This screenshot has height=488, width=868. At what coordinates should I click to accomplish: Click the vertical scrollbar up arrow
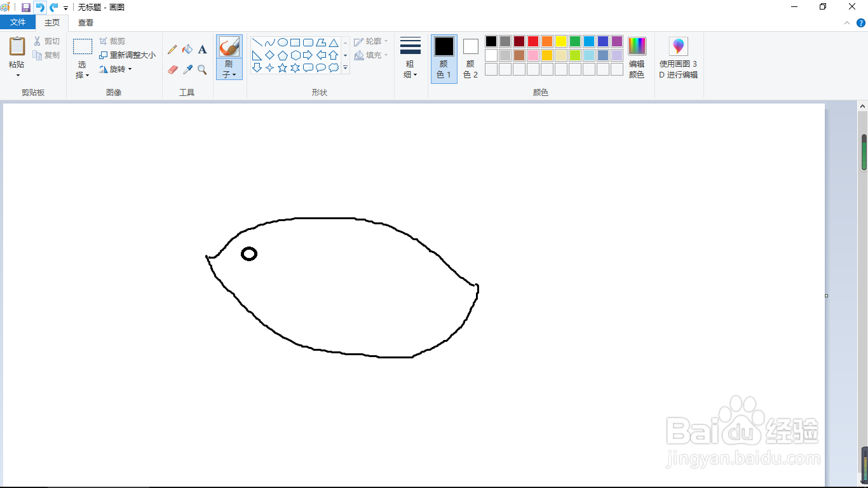point(863,107)
